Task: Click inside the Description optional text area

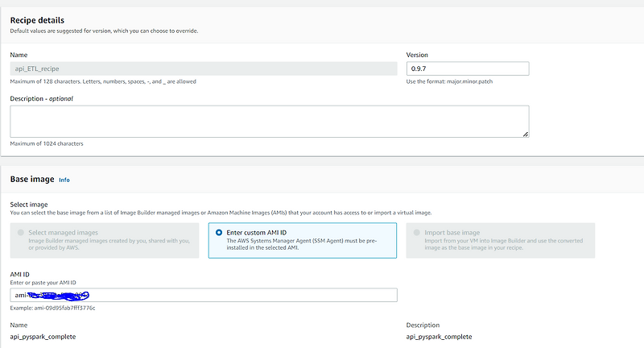Action: click(270, 122)
